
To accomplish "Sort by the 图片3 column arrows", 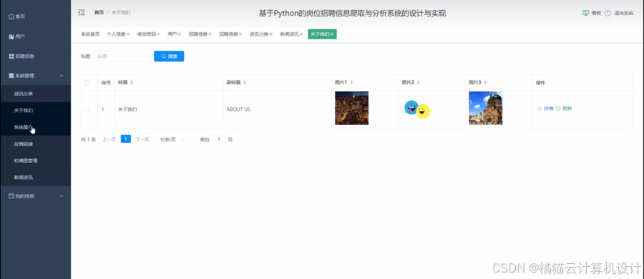I will (485, 82).
